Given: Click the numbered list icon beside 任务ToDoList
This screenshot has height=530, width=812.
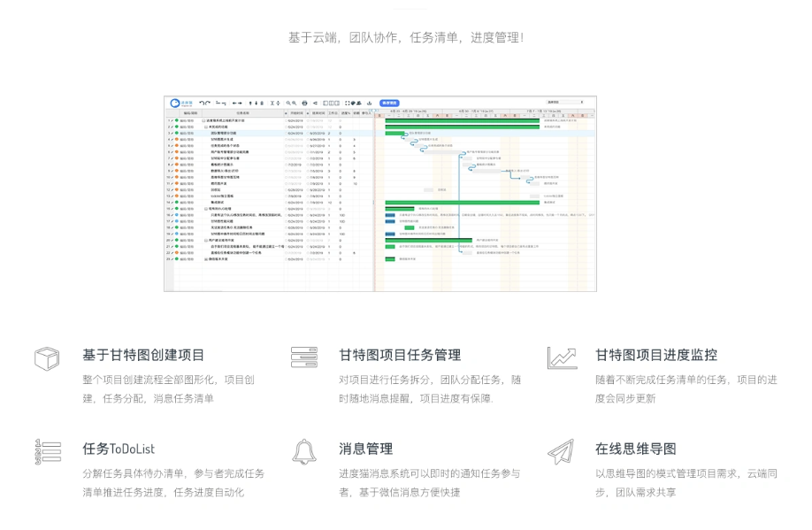Looking at the screenshot, I should pos(48,452).
